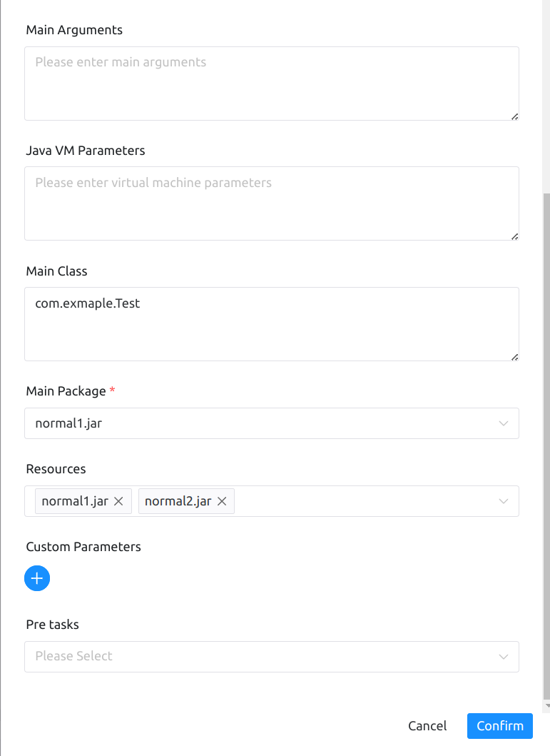Click the Please Select placeholder in Pre tasks
This screenshot has height=756, width=550.
point(74,656)
